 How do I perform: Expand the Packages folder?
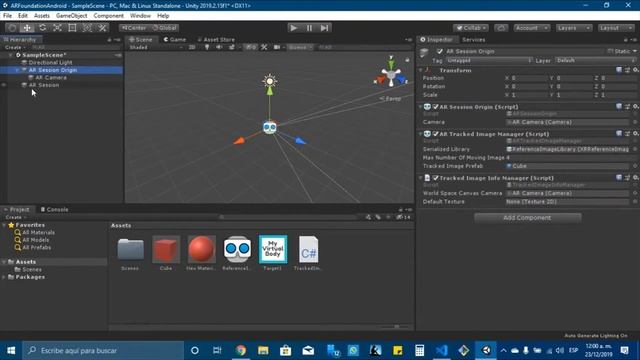4,277
